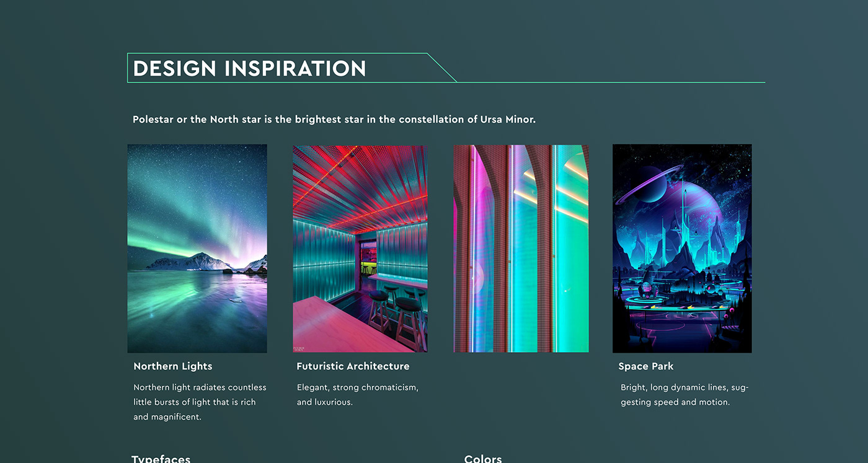Click the "Northern light radiates countless" description

pos(200,402)
